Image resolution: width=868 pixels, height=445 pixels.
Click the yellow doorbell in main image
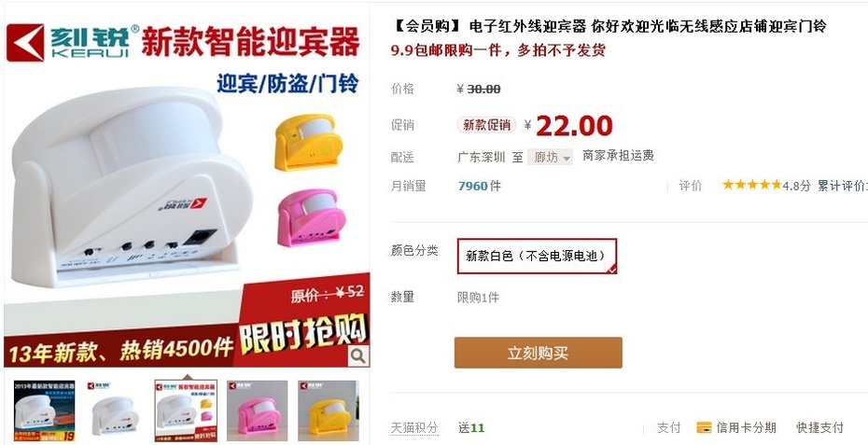click(308, 142)
